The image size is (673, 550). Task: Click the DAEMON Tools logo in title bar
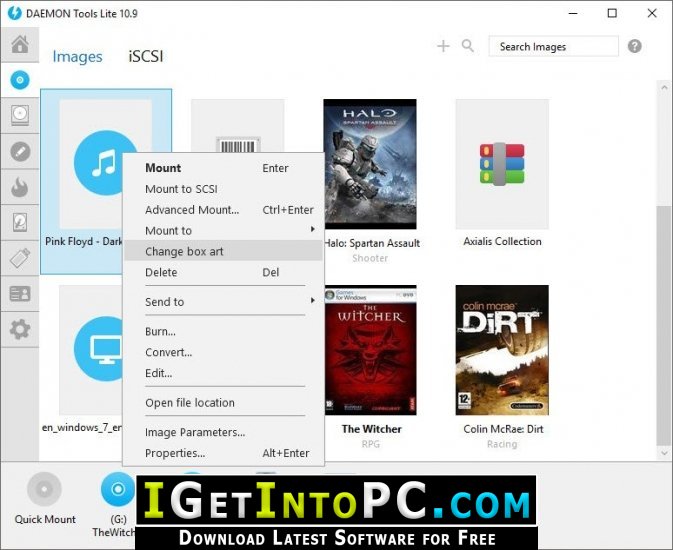[14, 13]
